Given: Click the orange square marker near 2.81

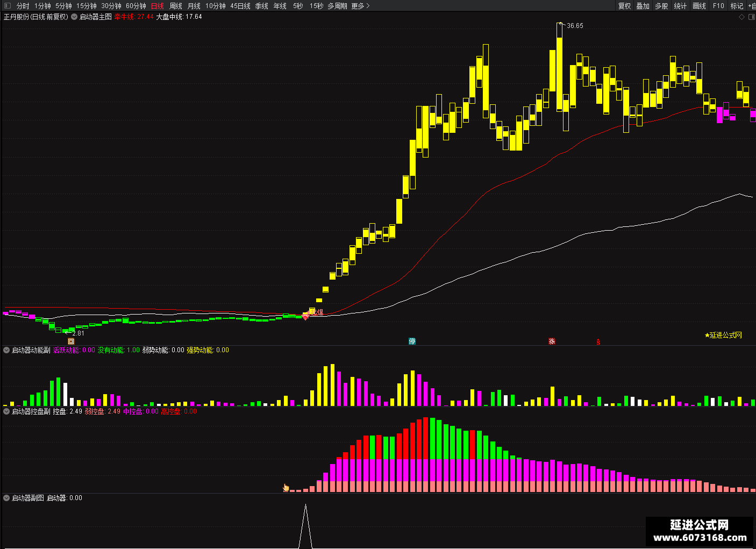Looking at the screenshot, I should (x=71, y=341).
